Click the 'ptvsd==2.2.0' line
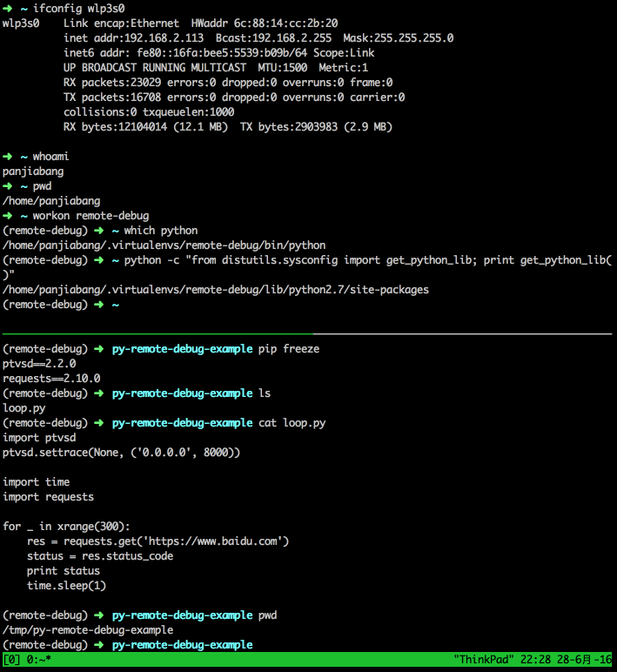Image resolution: width=617 pixels, height=672 pixels. click(39, 364)
